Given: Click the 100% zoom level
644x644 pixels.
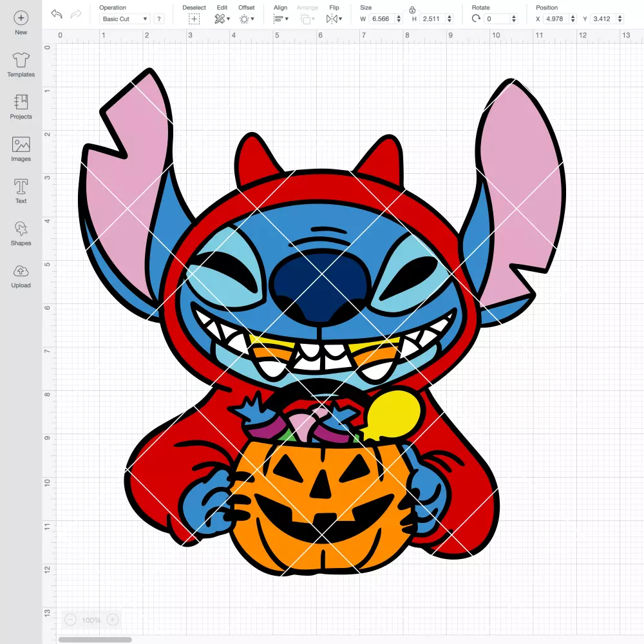Looking at the screenshot, I should click(x=91, y=620).
